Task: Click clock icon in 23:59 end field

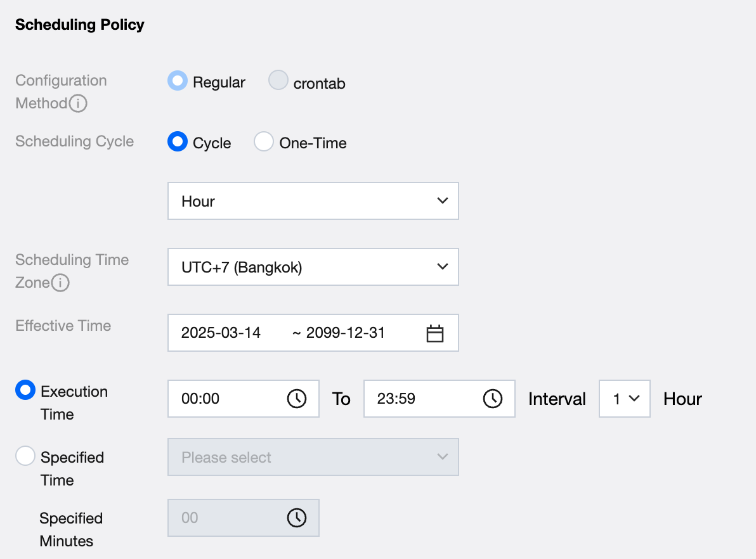Action: (493, 399)
